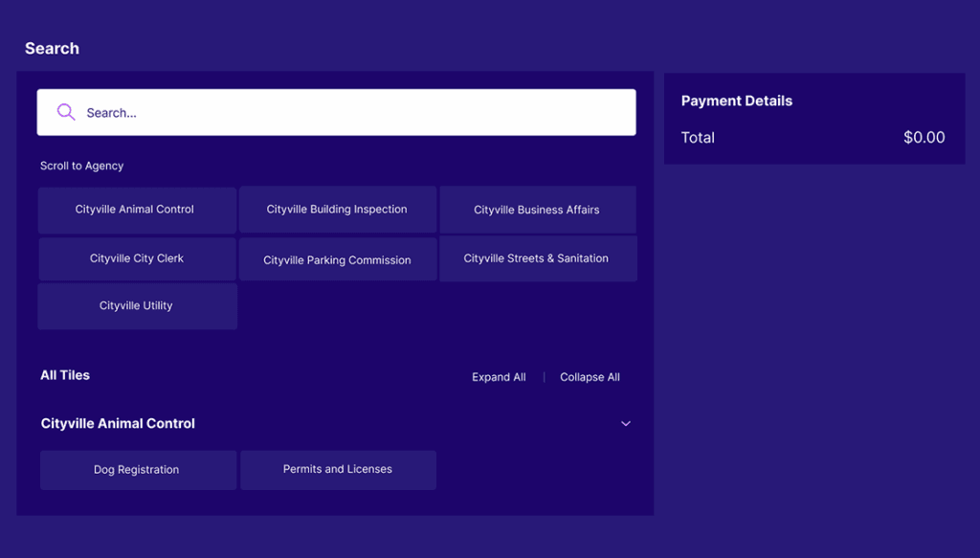Click the Payment Details panel header
The image size is (980, 558).
point(737,100)
